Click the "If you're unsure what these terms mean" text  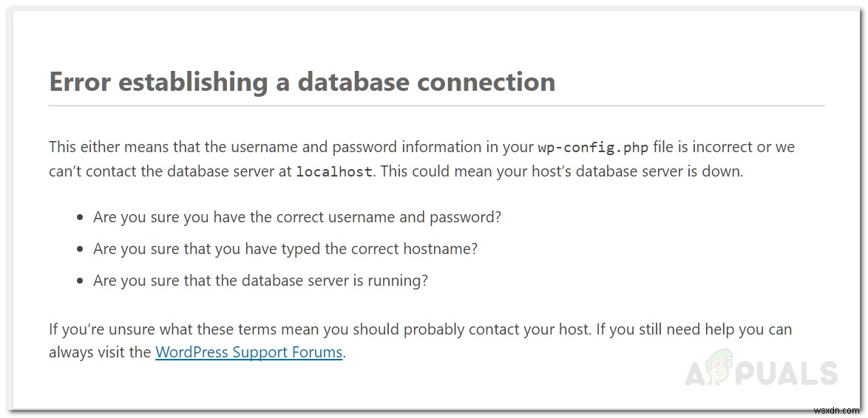188,329
